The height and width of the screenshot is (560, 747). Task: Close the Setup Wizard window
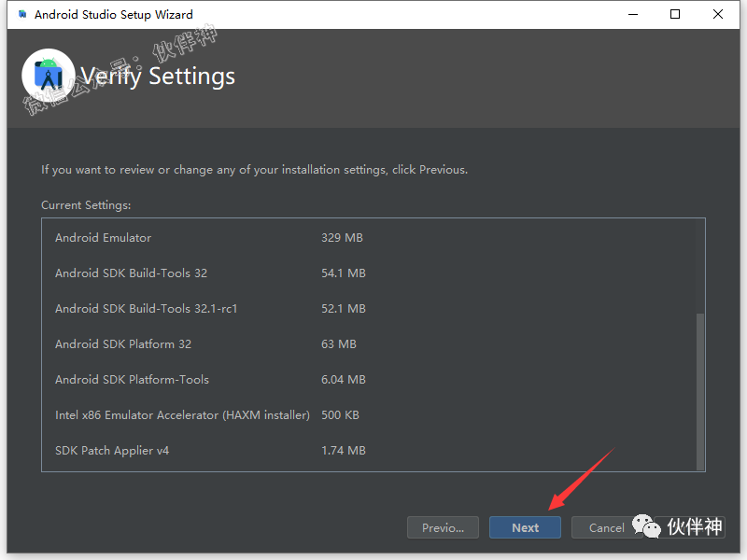[x=717, y=14]
